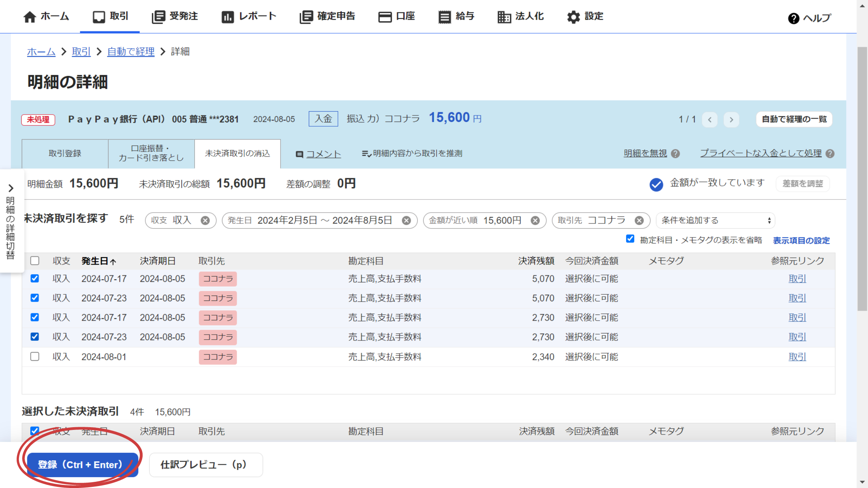
Task: Switch to the 取引登録 tab
Action: [x=65, y=153]
